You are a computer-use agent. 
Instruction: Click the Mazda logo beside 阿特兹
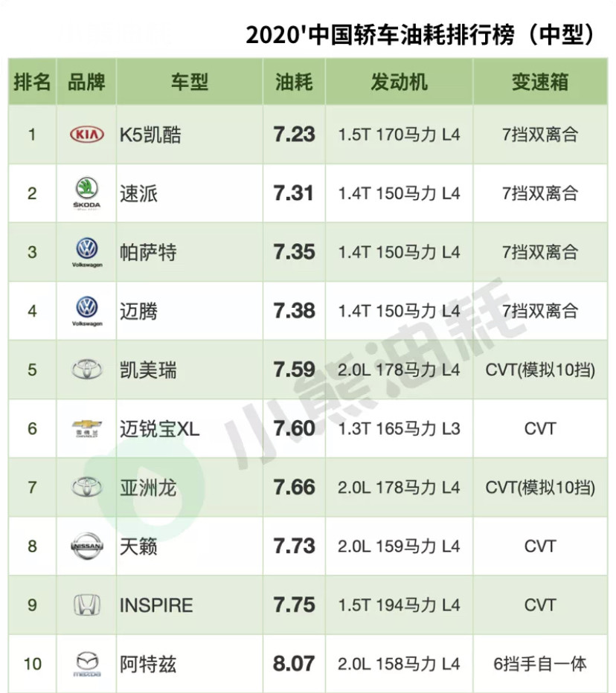(x=87, y=664)
